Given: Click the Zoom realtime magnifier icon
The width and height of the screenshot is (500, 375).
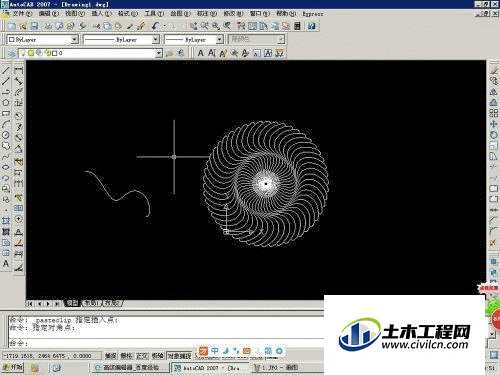Looking at the screenshot, I should [204, 26].
